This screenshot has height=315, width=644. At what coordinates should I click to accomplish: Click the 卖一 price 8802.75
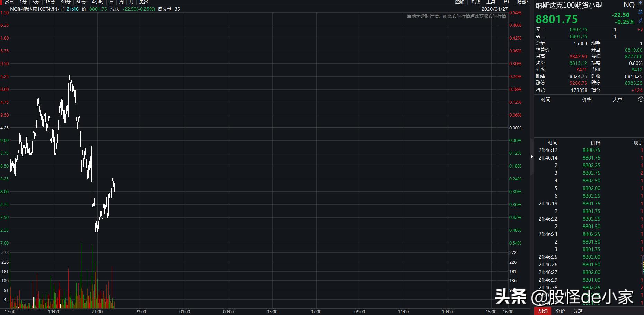pyautogui.click(x=578, y=29)
